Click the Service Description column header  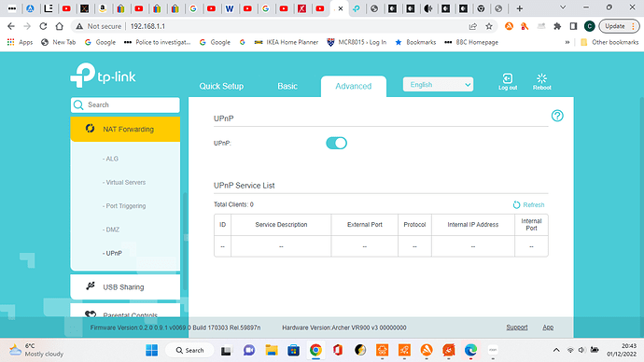281,225
